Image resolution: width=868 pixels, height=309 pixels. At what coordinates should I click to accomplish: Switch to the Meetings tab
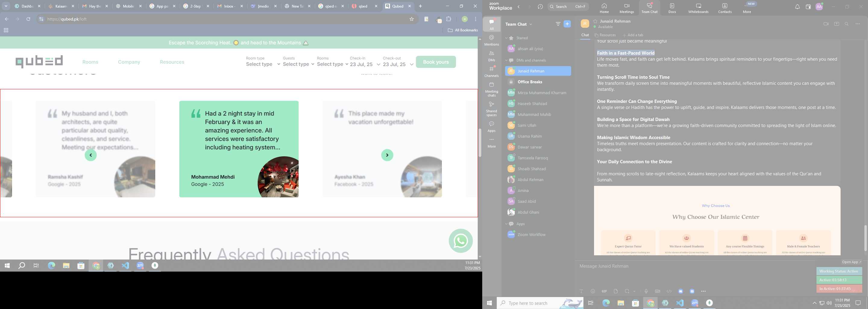[627, 8]
